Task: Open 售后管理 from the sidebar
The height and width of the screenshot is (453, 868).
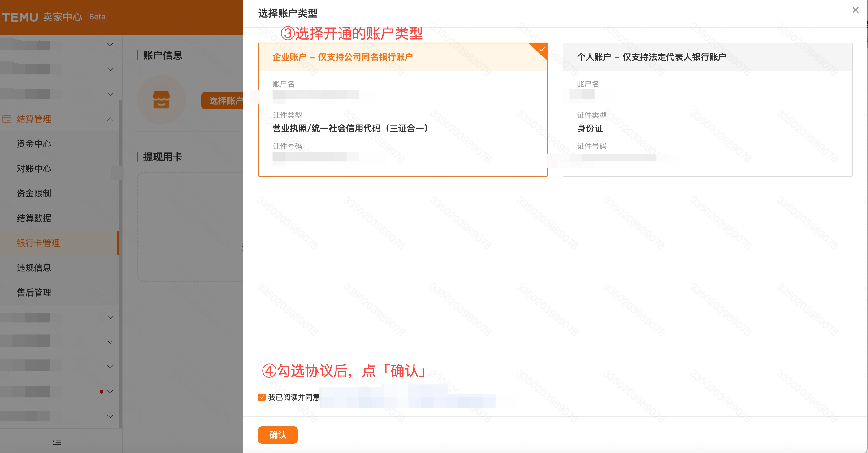Action: pos(34,293)
